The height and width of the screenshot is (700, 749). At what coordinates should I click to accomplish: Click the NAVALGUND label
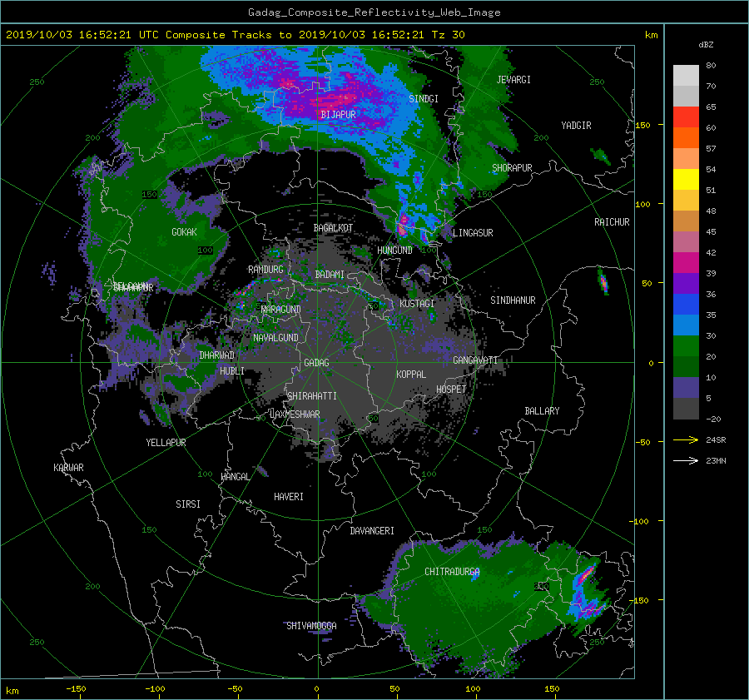coord(275,338)
